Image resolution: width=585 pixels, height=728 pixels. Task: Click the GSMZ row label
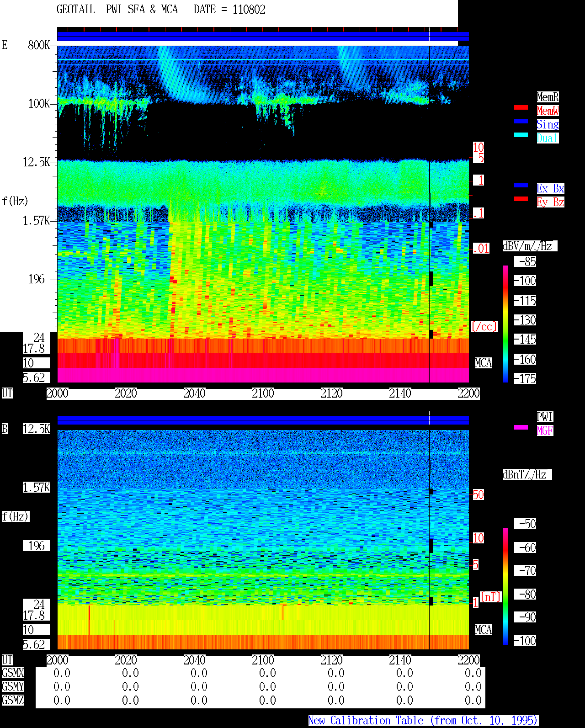pos(13,700)
